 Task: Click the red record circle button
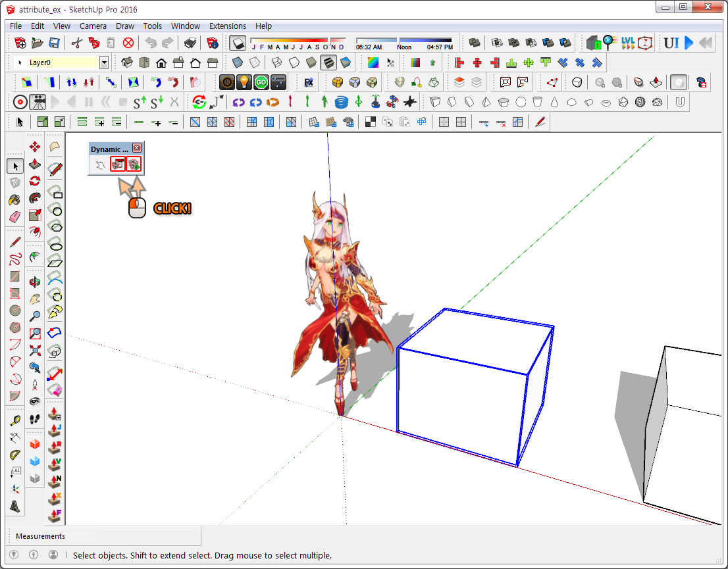(x=20, y=102)
